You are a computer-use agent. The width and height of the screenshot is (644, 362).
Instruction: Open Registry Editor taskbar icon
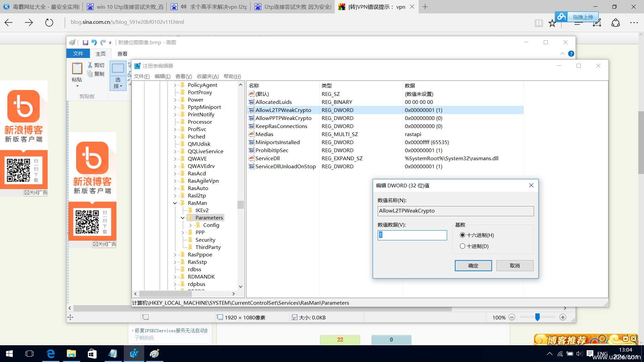pyautogui.click(x=134, y=354)
